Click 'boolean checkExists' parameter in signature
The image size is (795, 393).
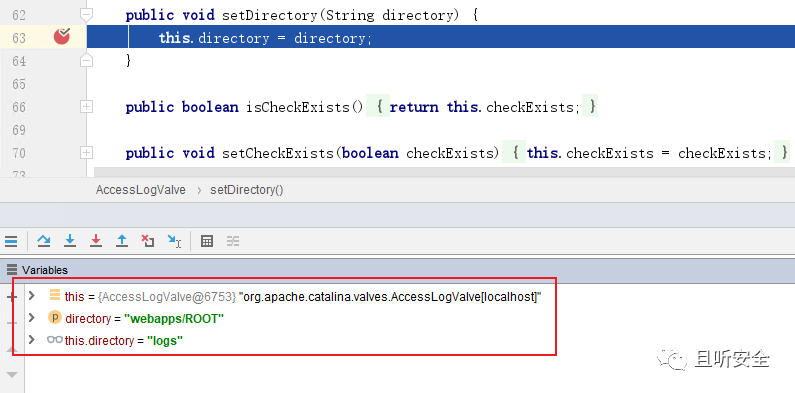[418, 153]
